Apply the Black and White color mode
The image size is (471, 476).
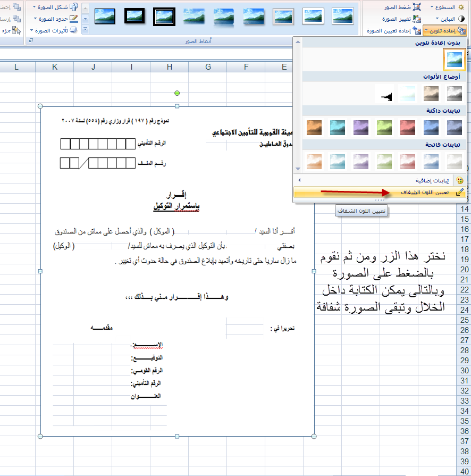point(384,93)
